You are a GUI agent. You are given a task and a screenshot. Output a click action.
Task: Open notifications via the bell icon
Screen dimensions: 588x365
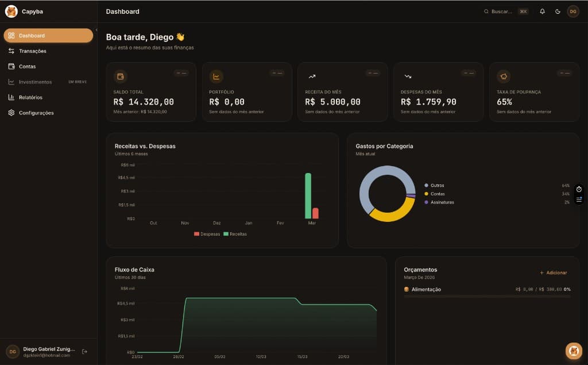pyautogui.click(x=542, y=11)
